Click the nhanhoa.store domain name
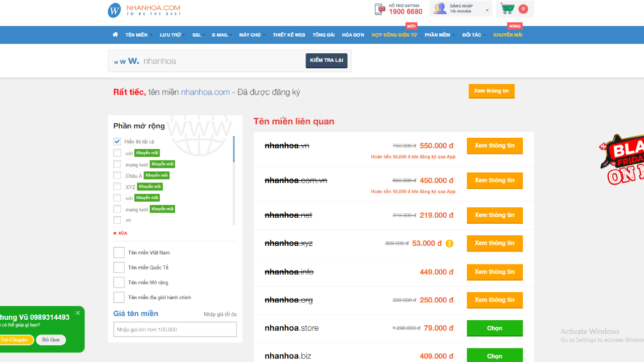 coord(292,328)
